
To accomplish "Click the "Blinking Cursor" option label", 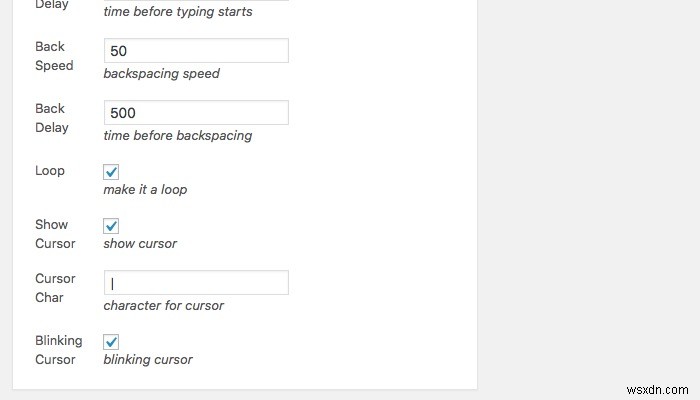I will click(58, 350).
